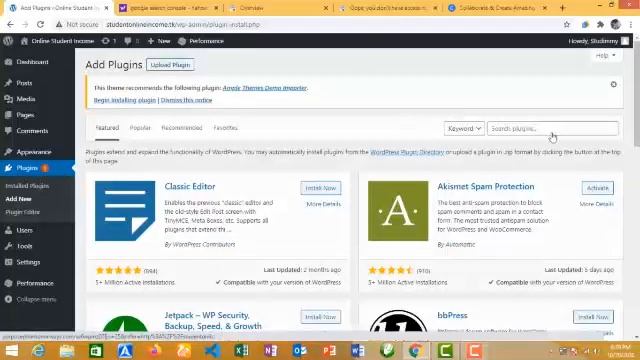
Task: Open the recommended Demo Importer plugin link
Action: pos(264,88)
